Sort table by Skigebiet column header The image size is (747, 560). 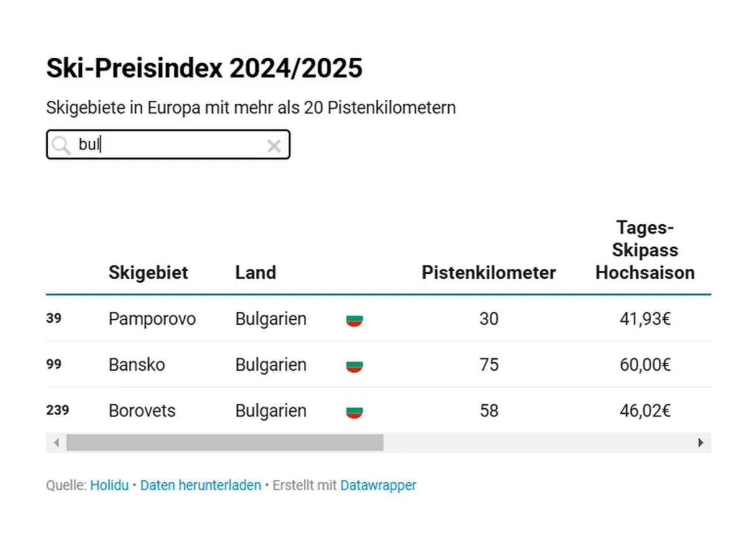tap(148, 273)
